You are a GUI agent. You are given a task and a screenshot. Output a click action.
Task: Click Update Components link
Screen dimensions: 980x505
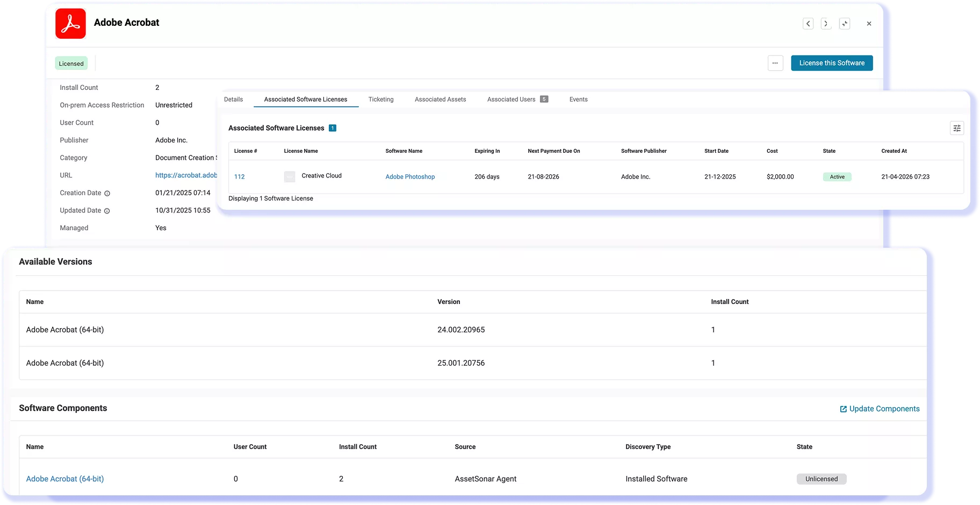[x=880, y=409]
